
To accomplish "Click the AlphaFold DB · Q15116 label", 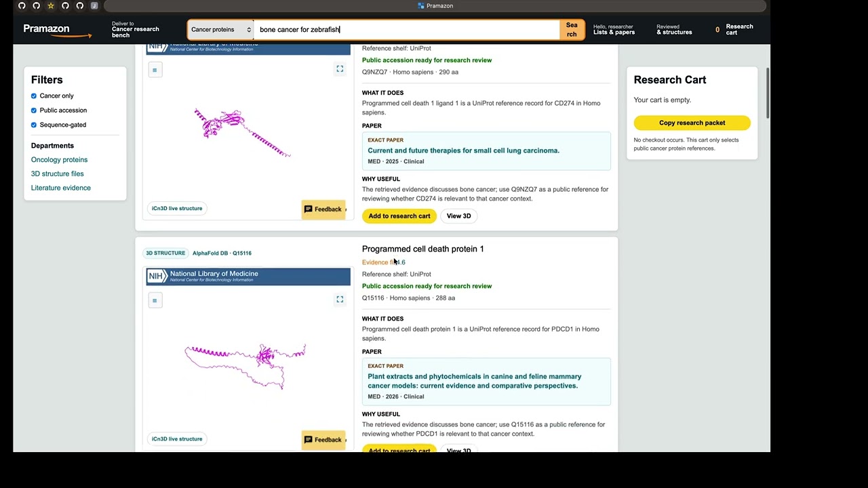I will tap(222, 253).
